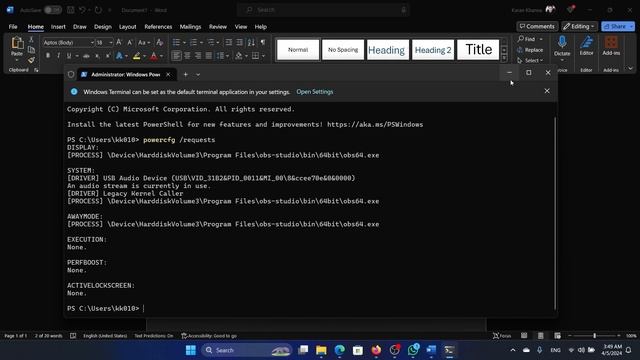Toggle AutoSave switch in Word
The image size is (640, 360).
click(53, 10)
